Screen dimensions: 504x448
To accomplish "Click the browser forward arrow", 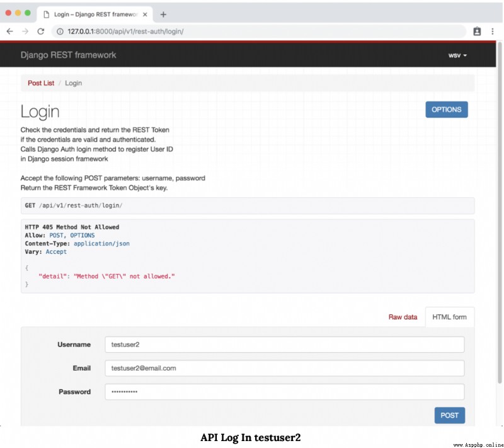I will [25, 32].
